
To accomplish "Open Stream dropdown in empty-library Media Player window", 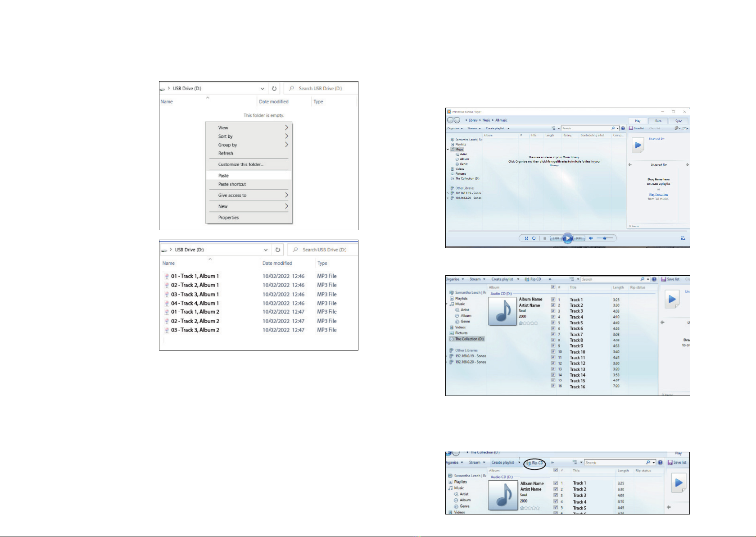I will (x=474, y=128).
